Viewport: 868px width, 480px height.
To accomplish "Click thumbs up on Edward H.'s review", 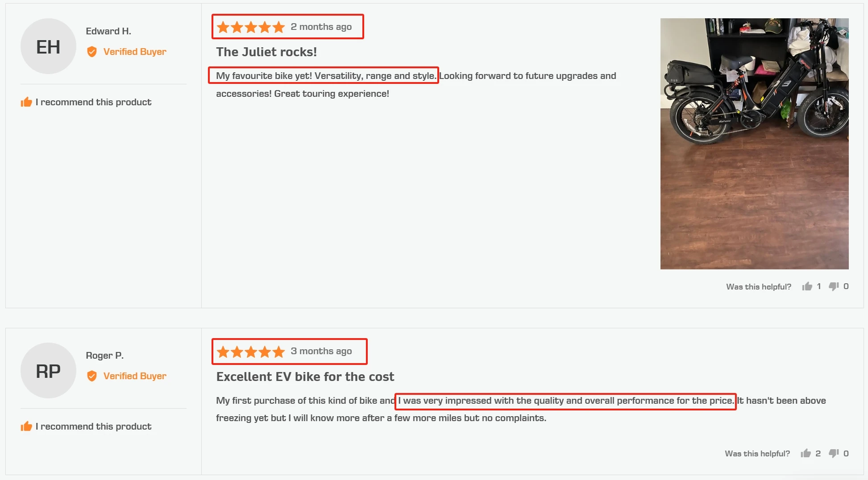I will 807,286.
